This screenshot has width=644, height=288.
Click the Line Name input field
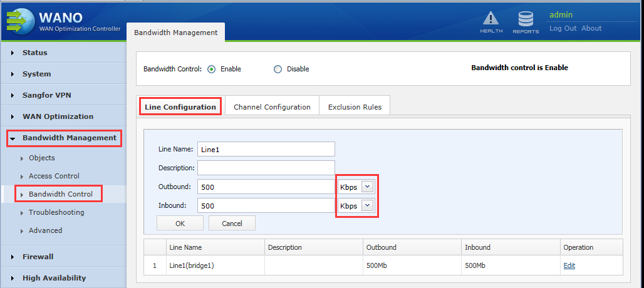point(266,149)
